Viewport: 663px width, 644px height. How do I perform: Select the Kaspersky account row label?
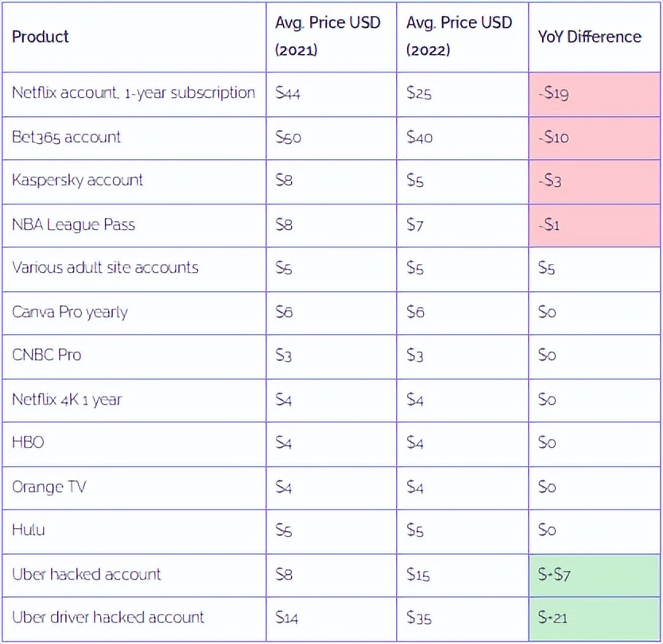(x=77, y=180)
